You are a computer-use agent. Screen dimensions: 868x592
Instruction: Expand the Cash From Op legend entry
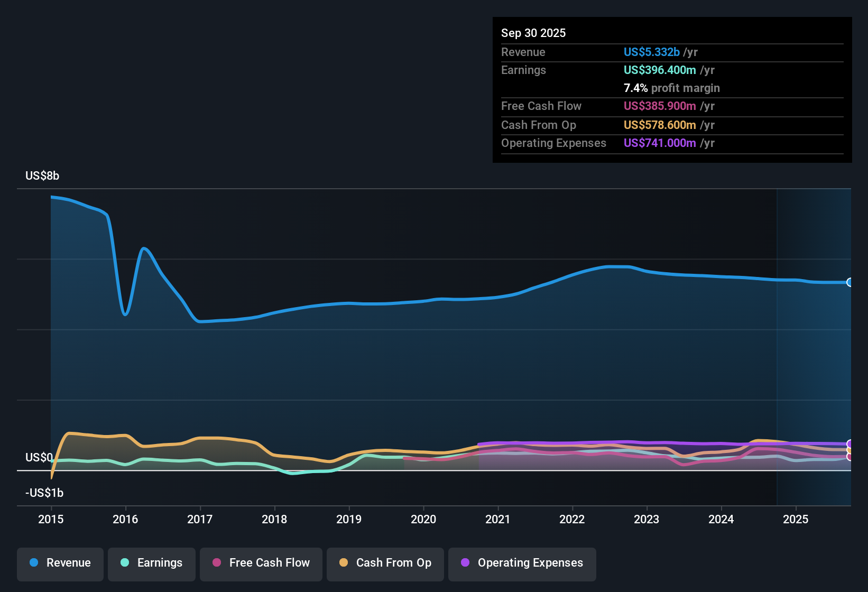tap(385, 563)
